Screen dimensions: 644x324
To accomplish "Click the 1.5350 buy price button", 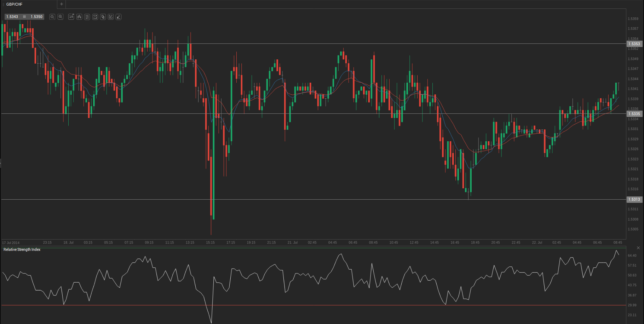I will 36,17.
